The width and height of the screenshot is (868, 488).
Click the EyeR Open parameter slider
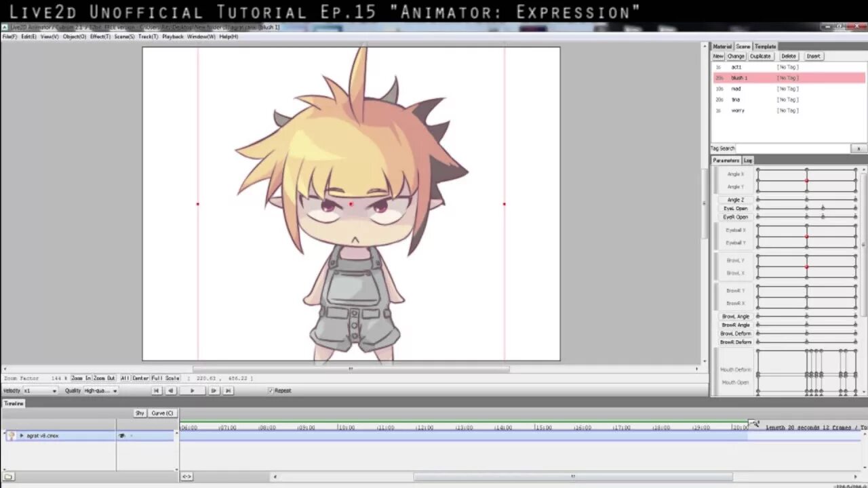point(807,217)
